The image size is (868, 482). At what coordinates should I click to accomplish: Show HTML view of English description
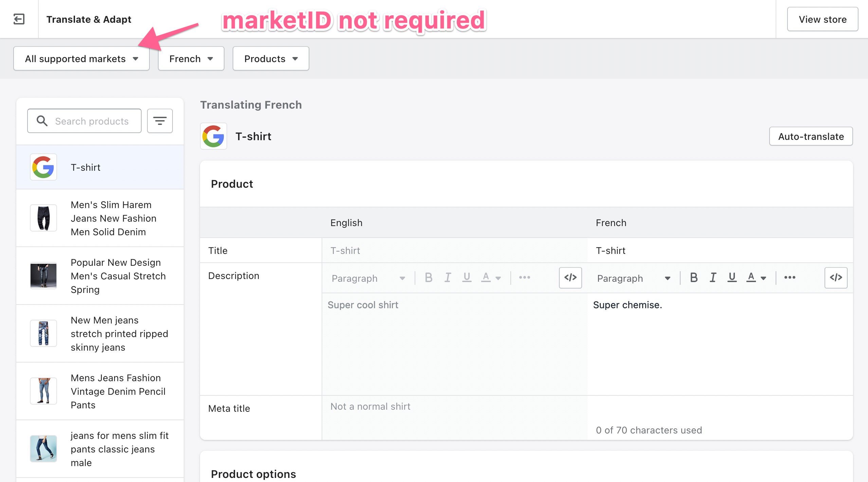[570, 278]
